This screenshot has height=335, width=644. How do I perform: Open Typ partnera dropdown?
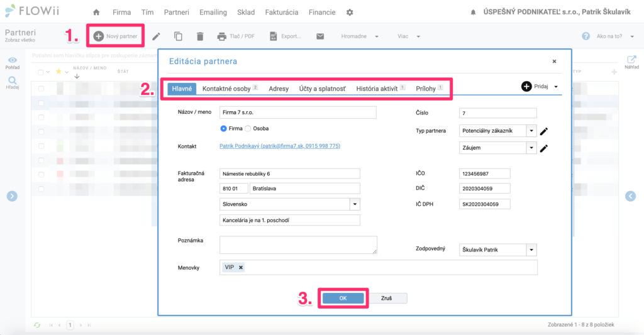[x=531, y=131]
